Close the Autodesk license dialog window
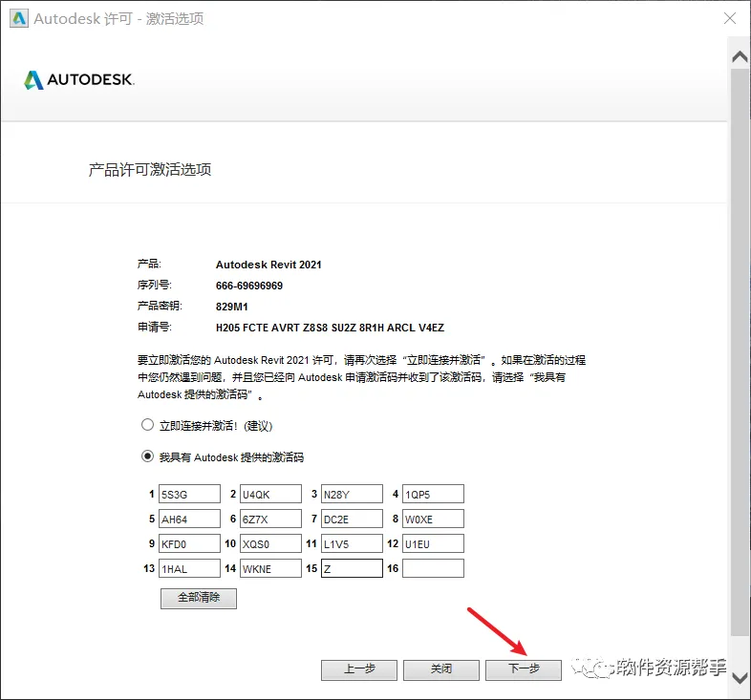The width and height of the screenshot is (751, 700). tap(729, 19)
